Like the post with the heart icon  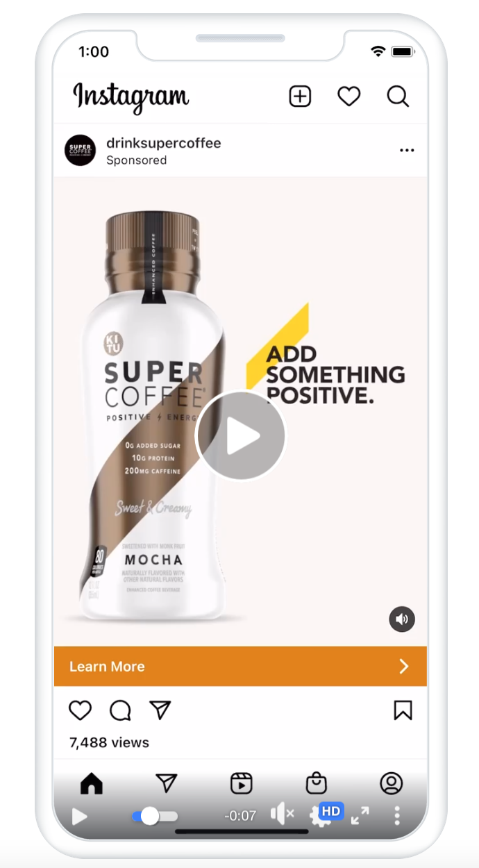[x=81, y=710]
